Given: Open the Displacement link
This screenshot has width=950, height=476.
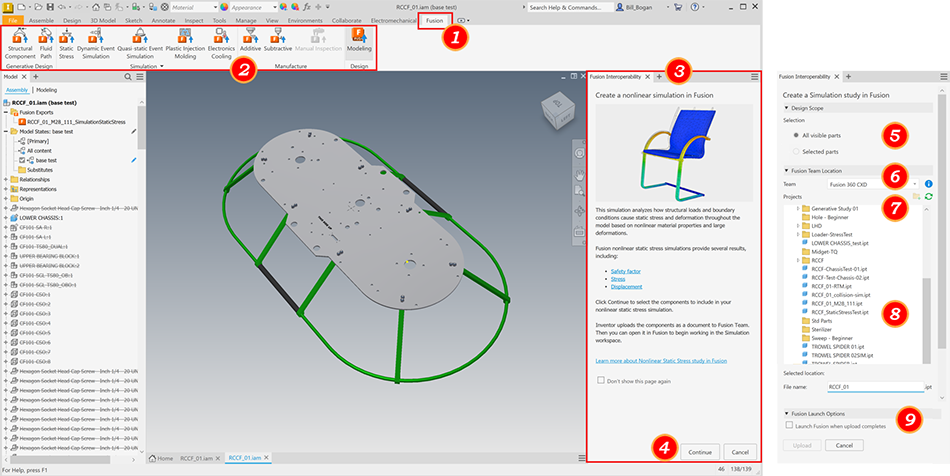Looking at the screenshot, I should (626, 286).
